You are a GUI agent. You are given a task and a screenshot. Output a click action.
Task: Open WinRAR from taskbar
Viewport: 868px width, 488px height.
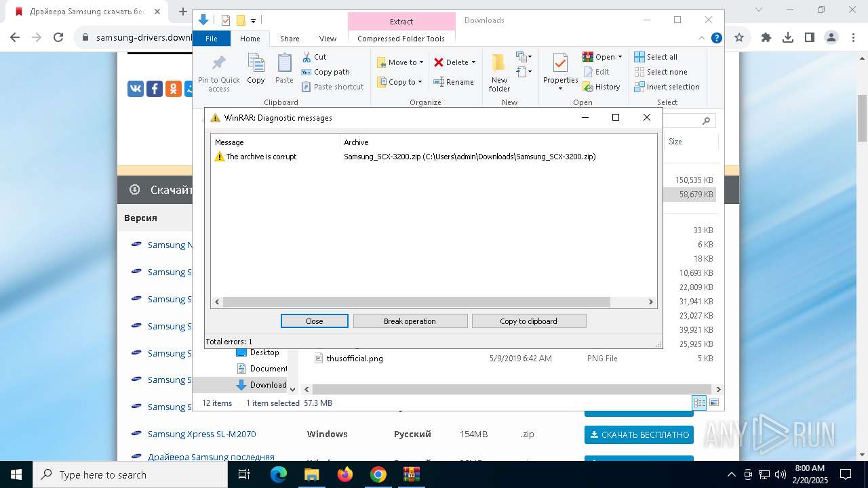411,474
